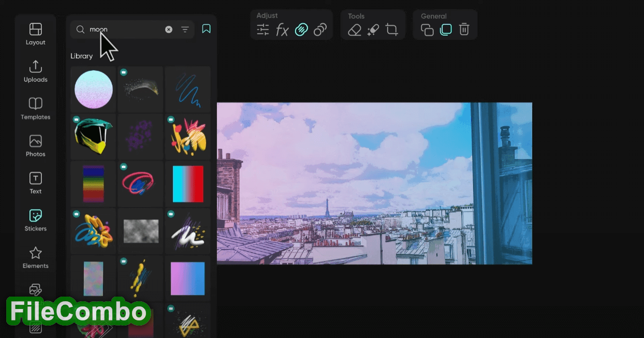Toggle the highlighted stacked square icon in General

pyautogui.click(x=446, y=30)
